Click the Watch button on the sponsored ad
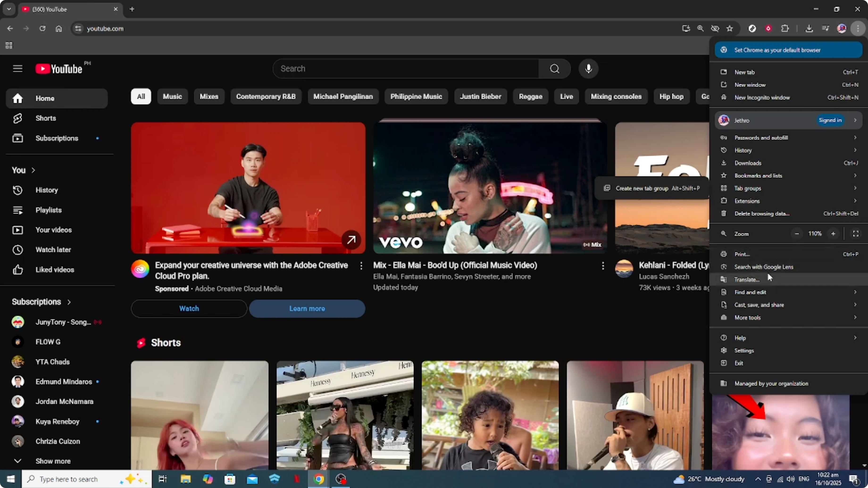The image size is (868, 488). [189, 308]
